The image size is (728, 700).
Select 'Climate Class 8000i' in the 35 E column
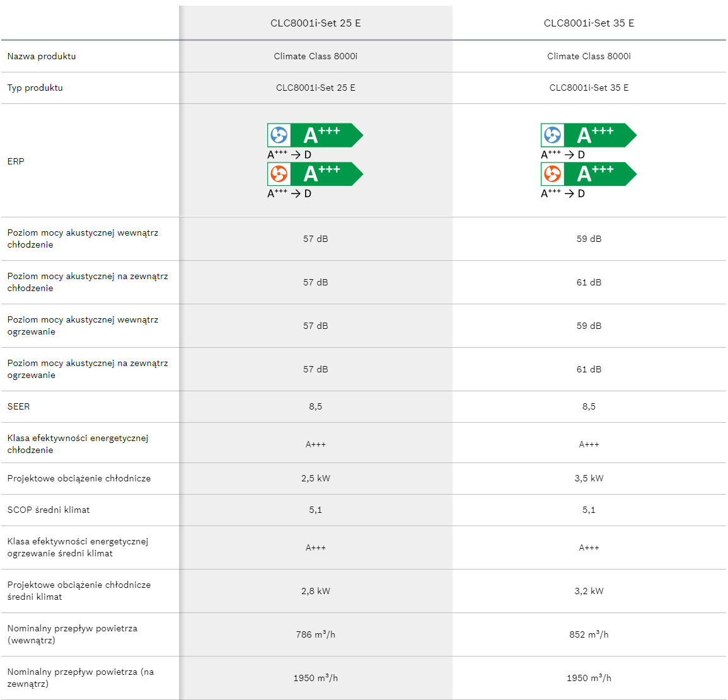589,56
